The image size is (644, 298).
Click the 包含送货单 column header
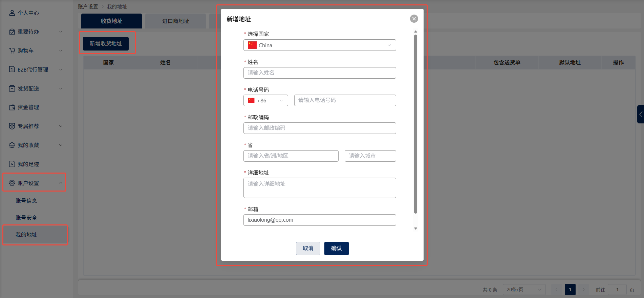tap(507, 62)
